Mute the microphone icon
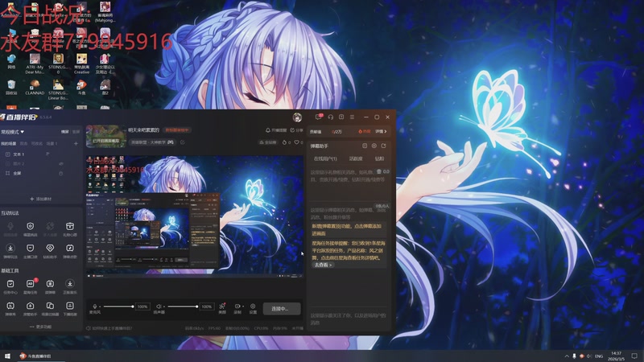The height and width of the screenshot is (362, 644). 95,306
